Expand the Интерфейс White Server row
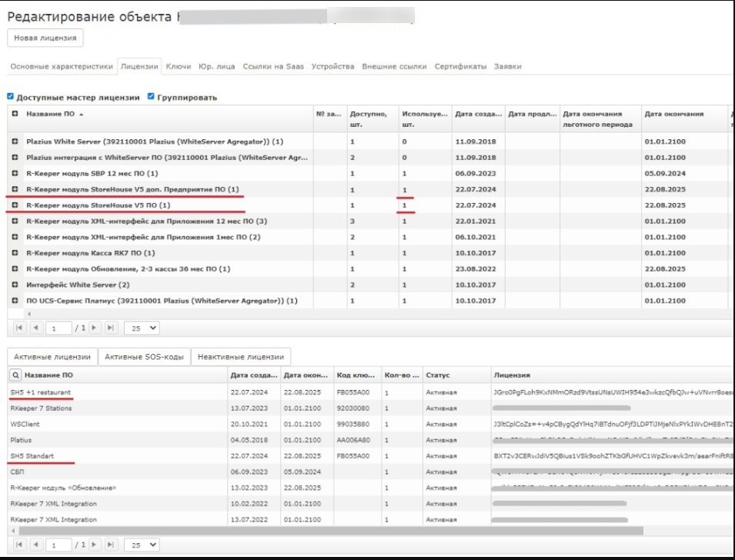Image resolution: width=735 pixels, height=560 pixels. (15, 285)
